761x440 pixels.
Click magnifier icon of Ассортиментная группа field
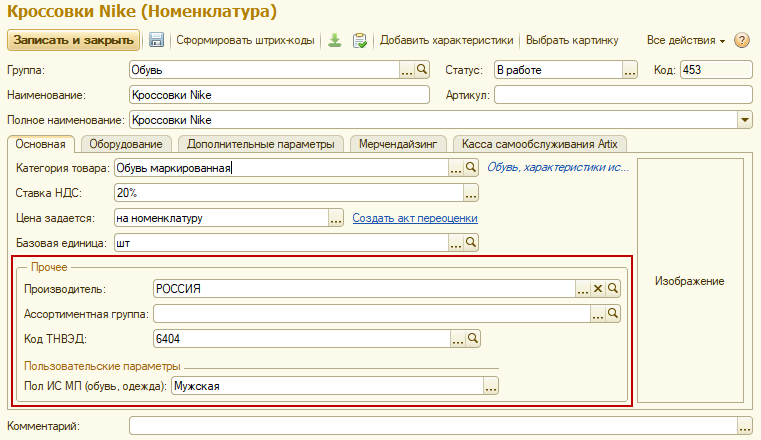pos(613,313)
